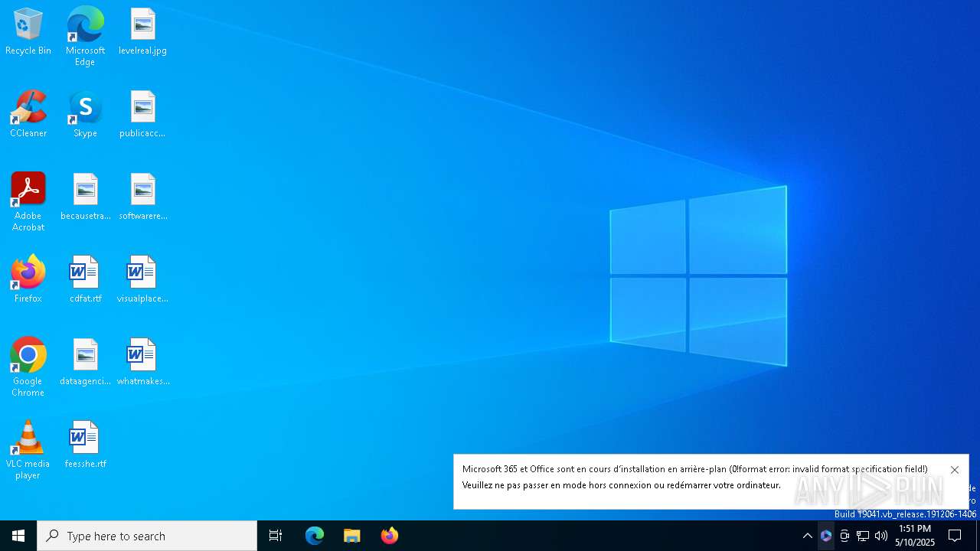The width and height of the screenshot is (980, 551).
Task: Click the Microsoft 365 installation message text
Action: (694, 477)
